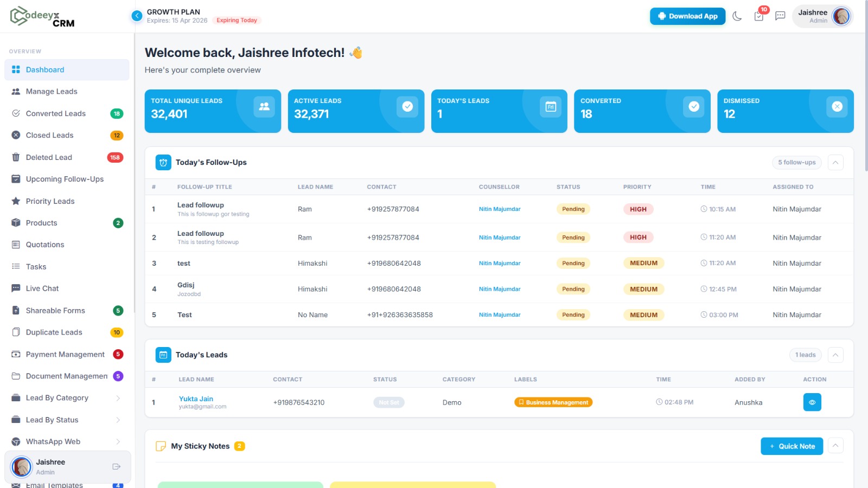Click Dismissed card X icon
868x488 pixels.
(x=837, y=107)
